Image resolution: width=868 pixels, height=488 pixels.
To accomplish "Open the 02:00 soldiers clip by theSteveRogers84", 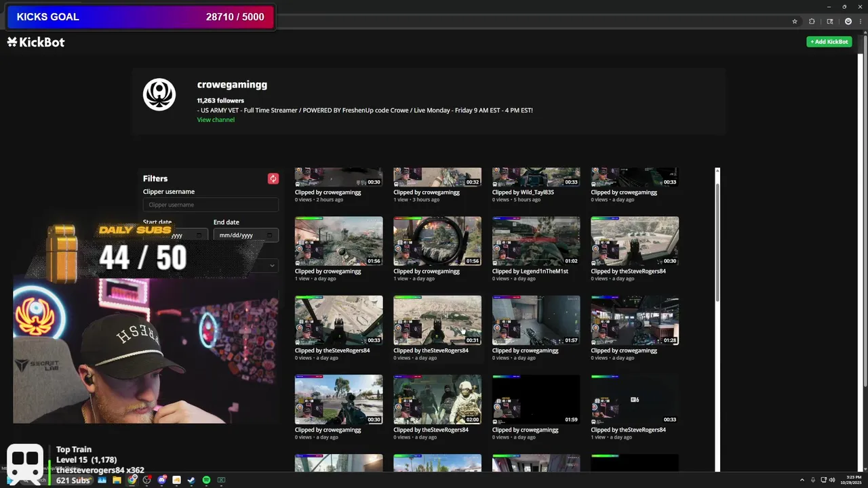I will pyautogui.click(x=437, y=400).
